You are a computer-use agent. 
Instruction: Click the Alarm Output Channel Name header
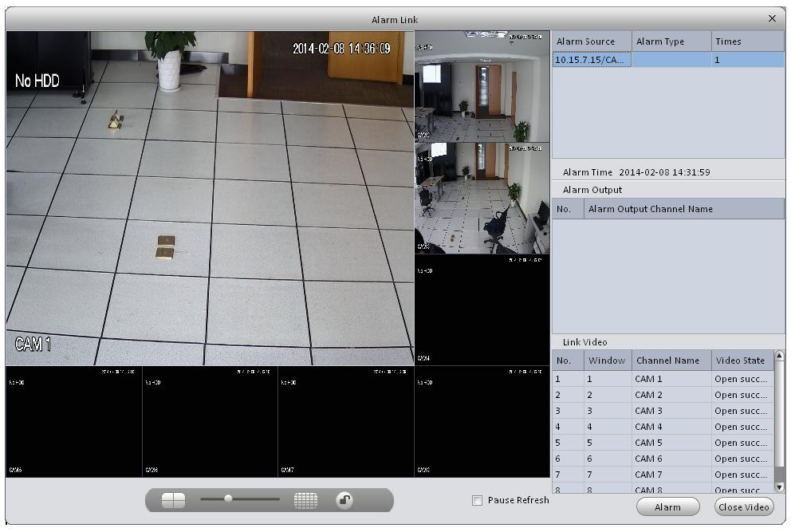pyautogui.click(x=683, y=209)
